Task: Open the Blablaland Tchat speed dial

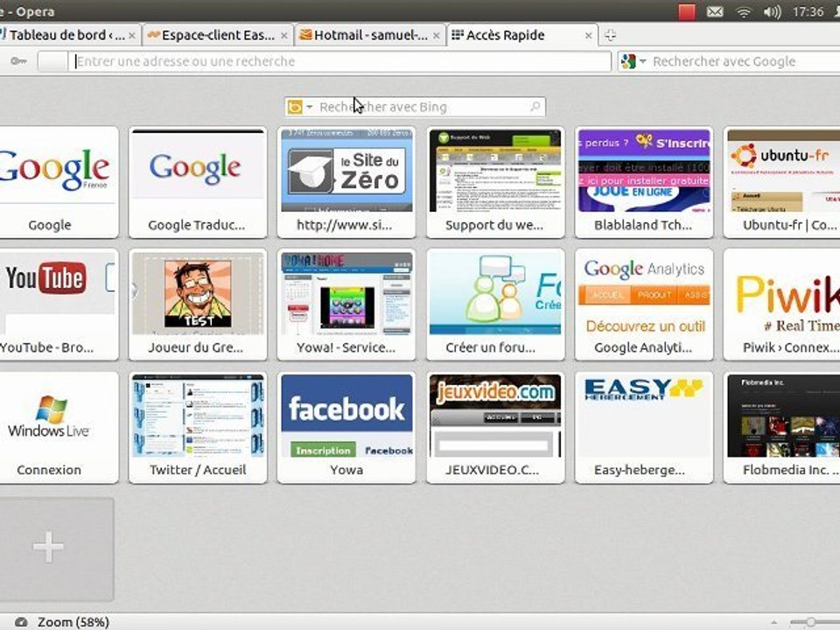Action: (x=643, y=182)
